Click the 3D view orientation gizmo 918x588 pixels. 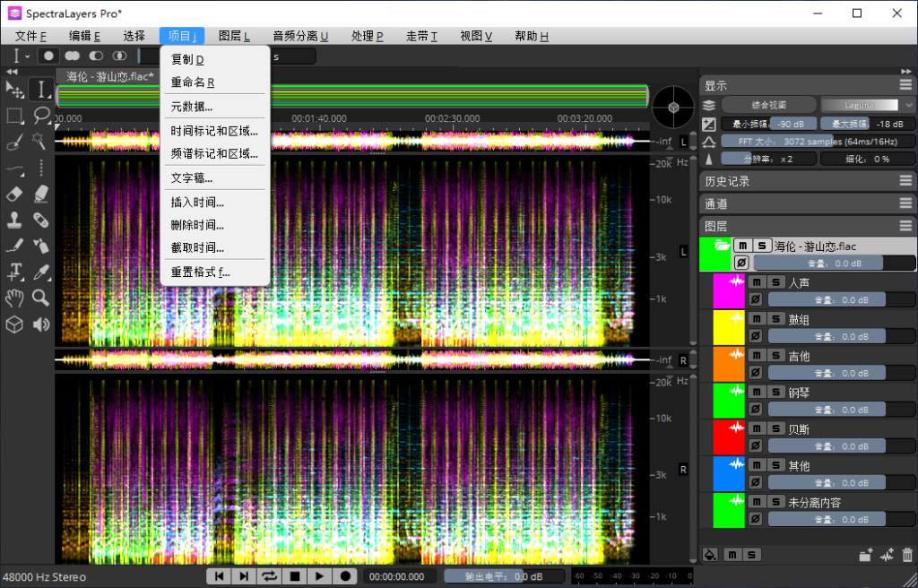click(x=674, y=108)
